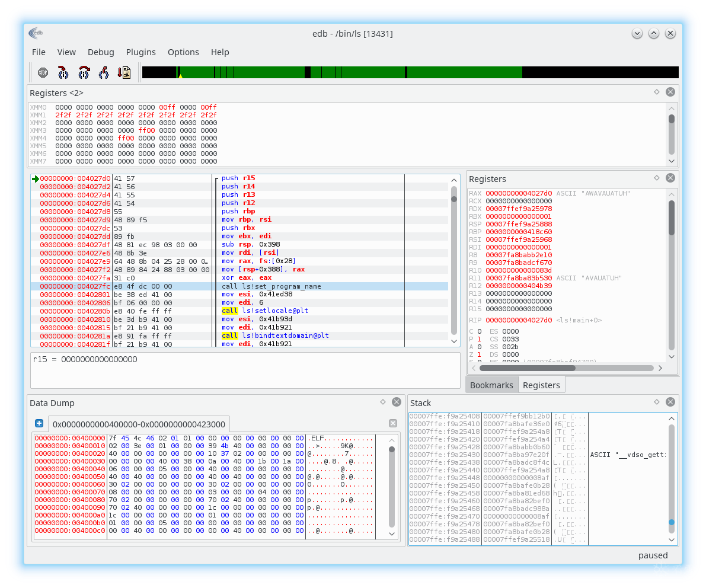Select the call ls!set_program_name instruction
This screenshot has width=706, height=588.
coord(271,286)
